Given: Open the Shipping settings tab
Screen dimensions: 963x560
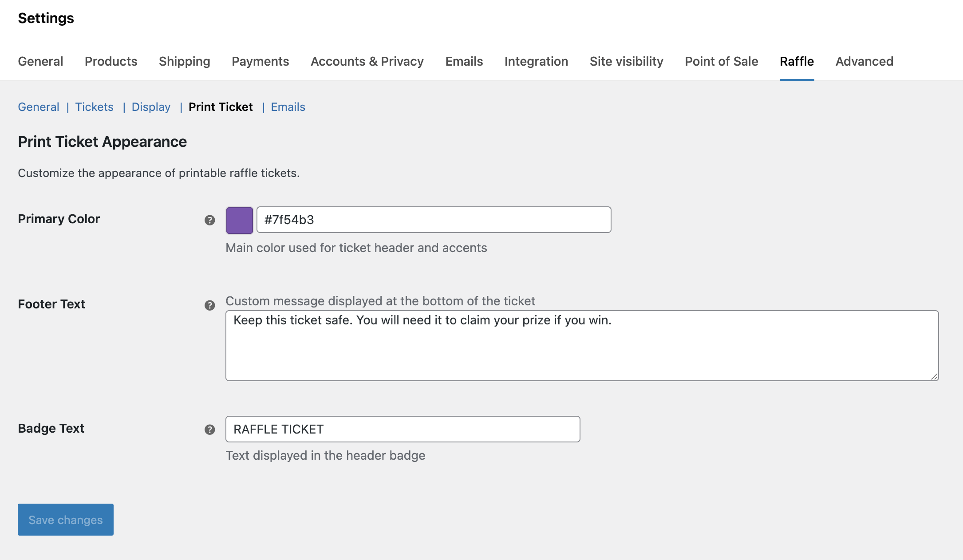Looking at the screenshot, I should click(184, 62).
